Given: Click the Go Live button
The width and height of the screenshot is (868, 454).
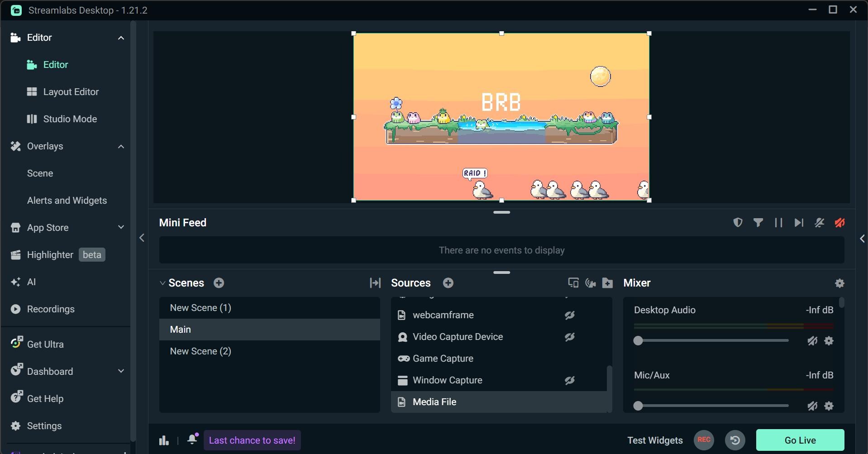Looking at the screenshot, I should click(x=800, y=440).
